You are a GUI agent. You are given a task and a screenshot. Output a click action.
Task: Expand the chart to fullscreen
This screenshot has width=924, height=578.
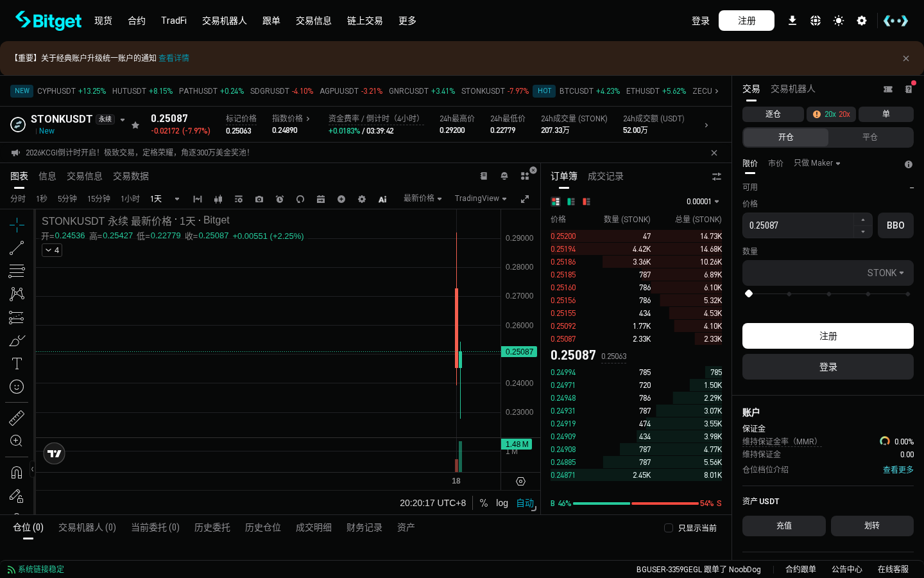(525, 199)
